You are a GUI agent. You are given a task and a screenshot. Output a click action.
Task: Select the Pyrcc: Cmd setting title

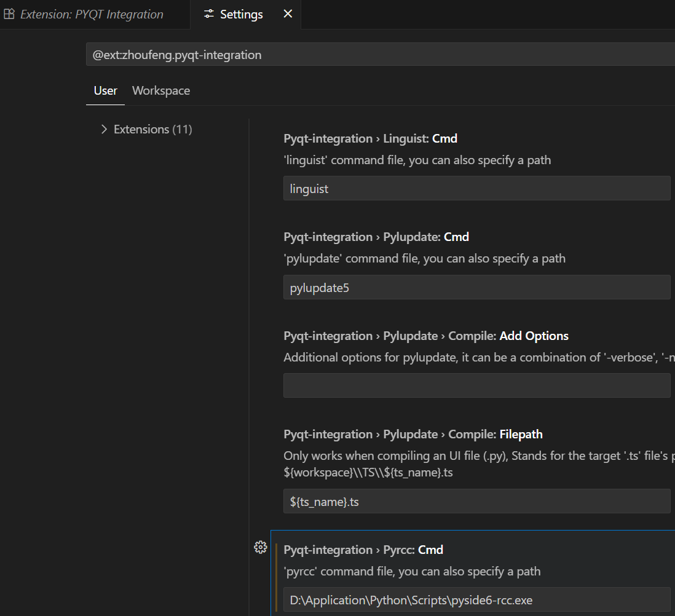coord(363,550)
